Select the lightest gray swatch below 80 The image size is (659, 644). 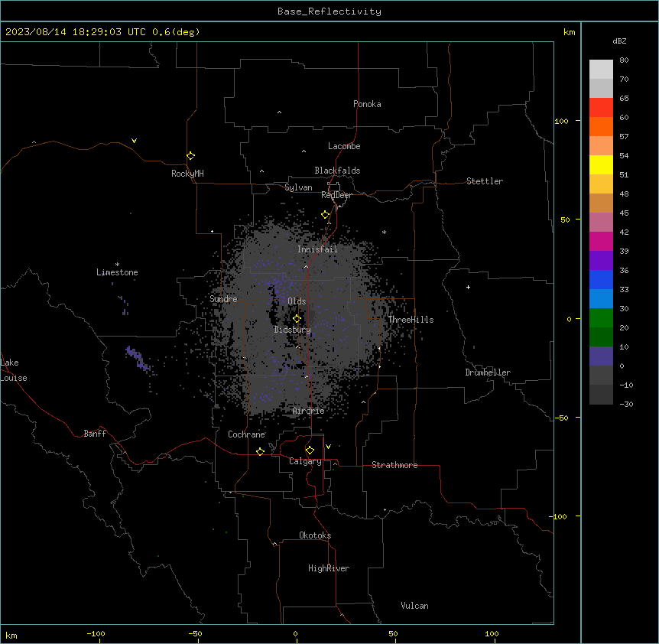601,70
